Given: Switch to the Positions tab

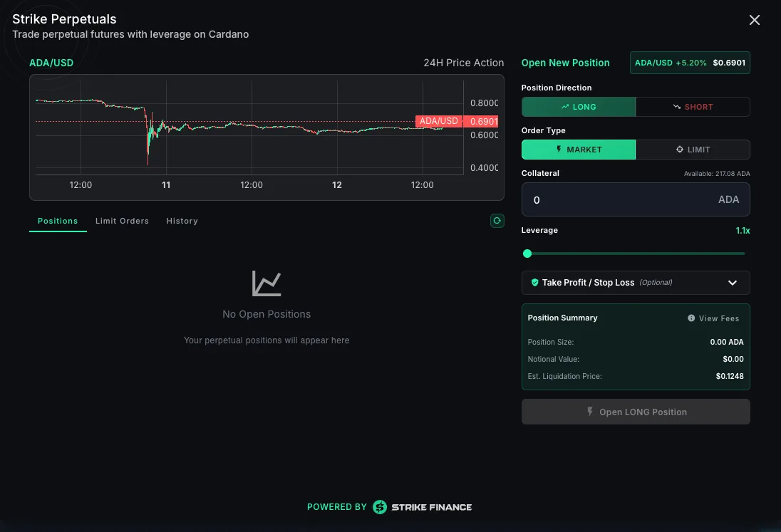Looking at the screenshot, I should click(x=58, y=221).
